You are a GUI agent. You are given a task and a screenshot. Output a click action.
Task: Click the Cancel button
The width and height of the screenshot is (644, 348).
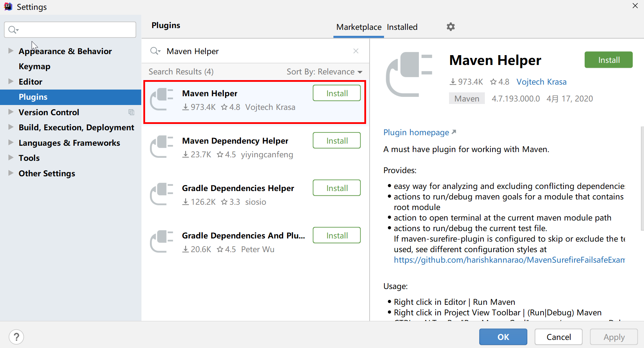pyautogui.click(x=559, y=337)
